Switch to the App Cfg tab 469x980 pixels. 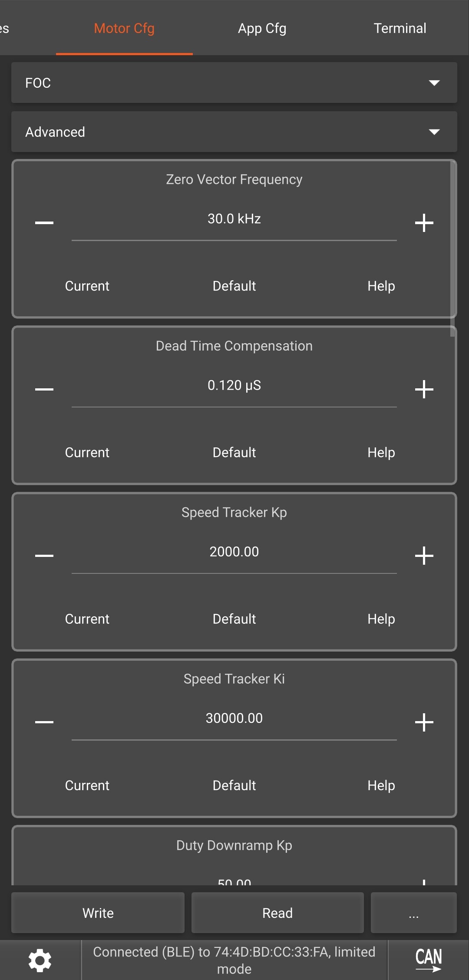coord(262,28)
